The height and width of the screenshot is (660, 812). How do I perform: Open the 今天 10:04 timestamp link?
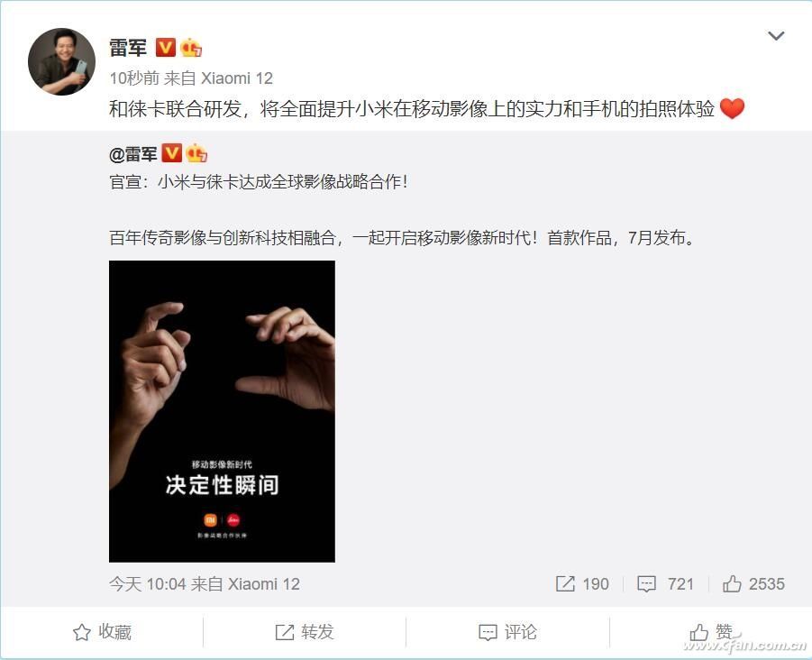click(147, 584)
